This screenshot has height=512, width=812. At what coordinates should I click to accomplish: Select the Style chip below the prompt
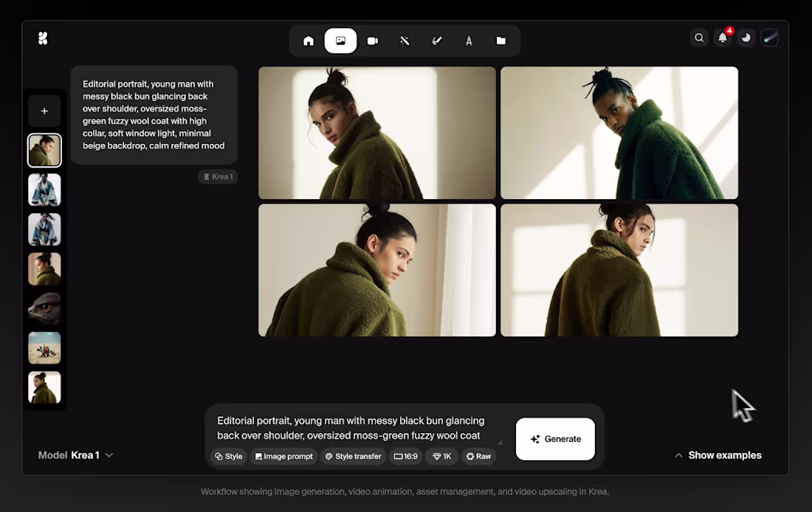coord(228,456)
